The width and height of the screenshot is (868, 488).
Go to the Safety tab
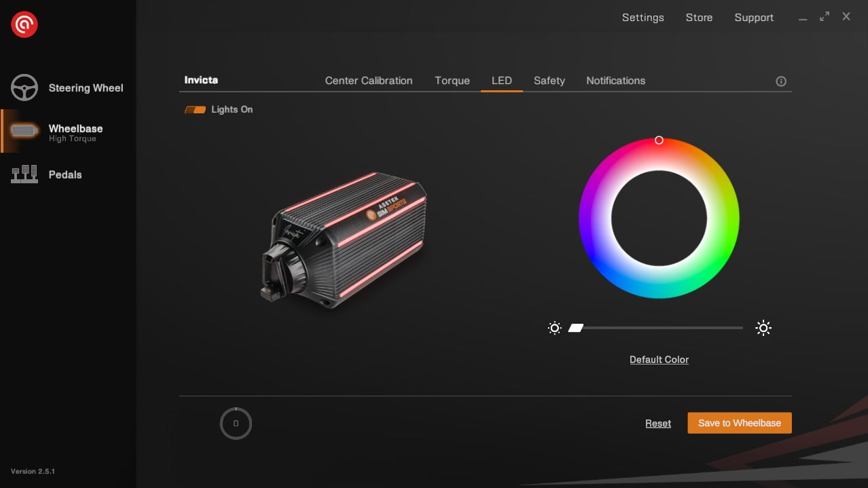[549, 81]
